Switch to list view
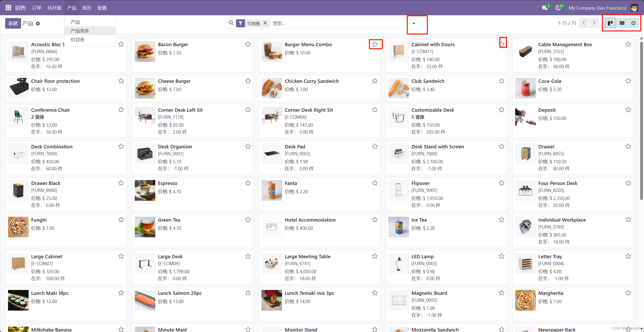The image size is (644, 332). tap(622, 23)
